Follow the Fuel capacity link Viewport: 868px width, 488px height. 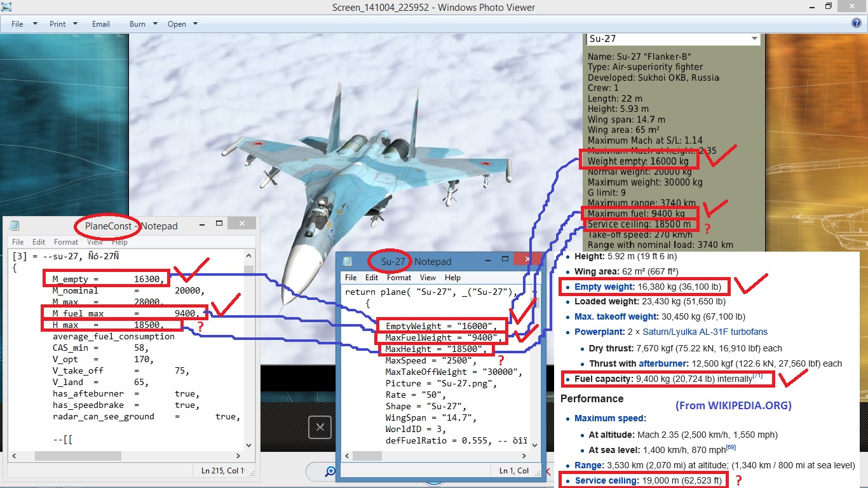click(604, 379)
